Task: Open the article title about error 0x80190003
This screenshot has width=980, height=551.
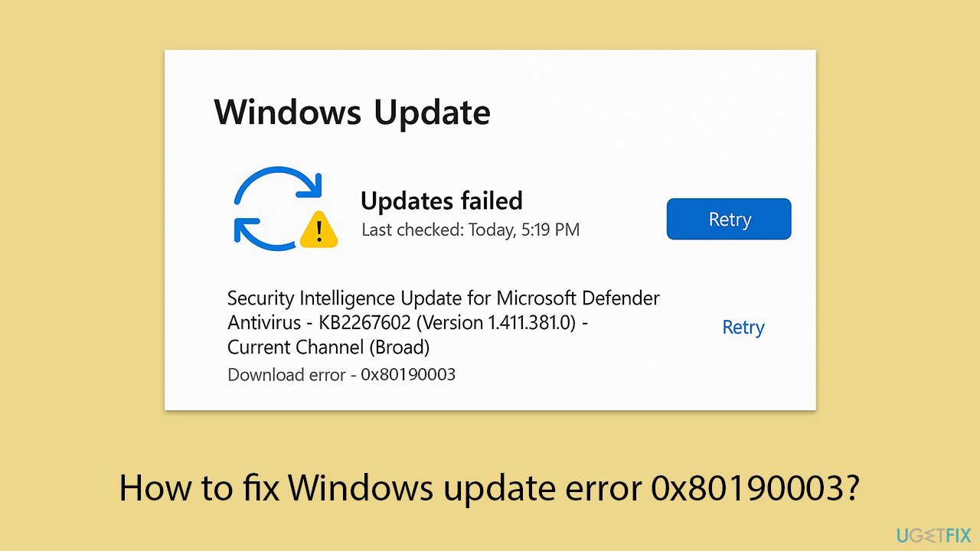Action: (490, 487)
